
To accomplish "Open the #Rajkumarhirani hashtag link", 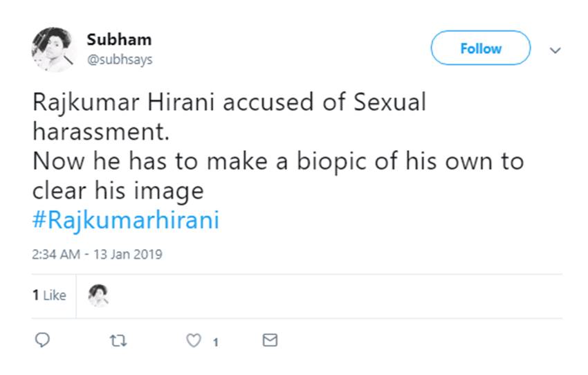I will coord(125,221).
